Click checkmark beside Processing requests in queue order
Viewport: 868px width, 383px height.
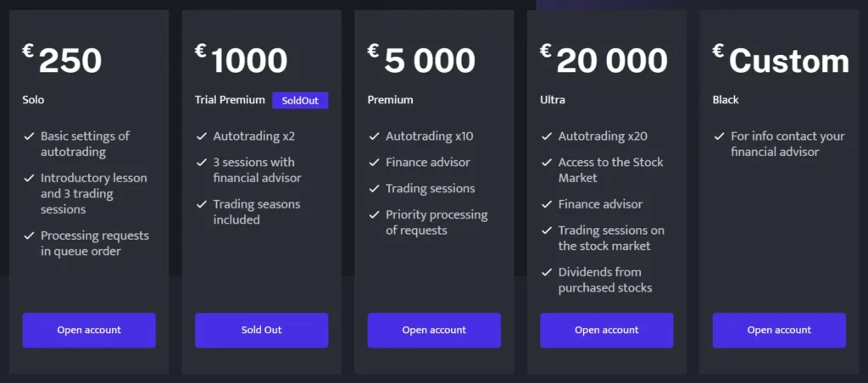(x=29, y=236)
